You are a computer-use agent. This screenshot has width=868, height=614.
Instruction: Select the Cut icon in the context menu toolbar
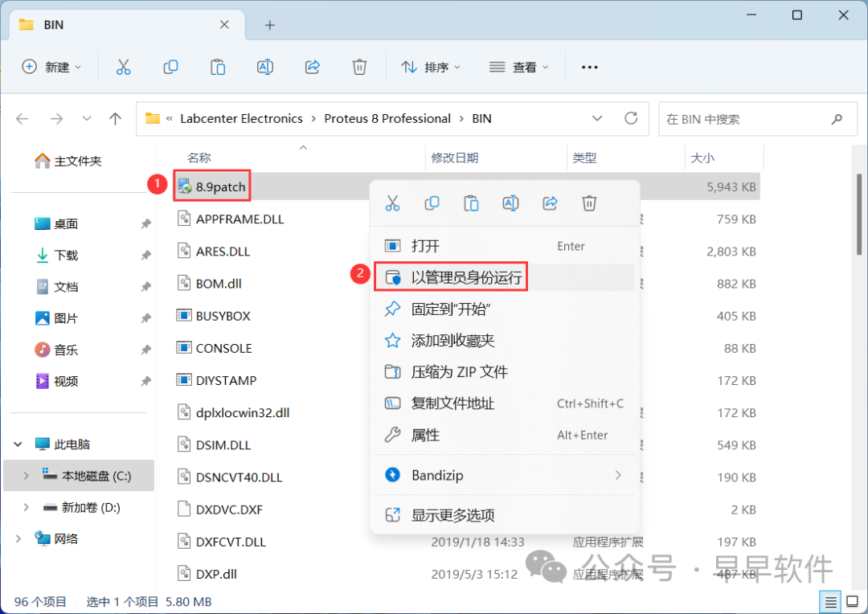pos(393,203)
